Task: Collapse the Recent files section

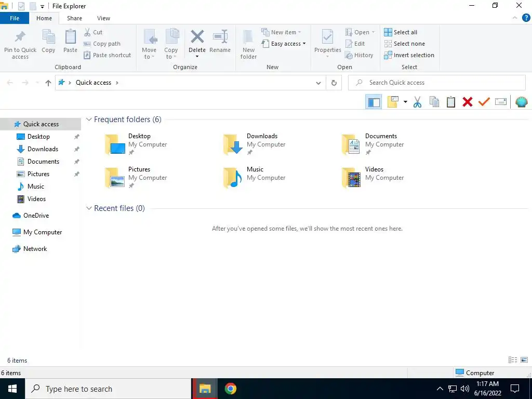Action: (x=89, y=208)
